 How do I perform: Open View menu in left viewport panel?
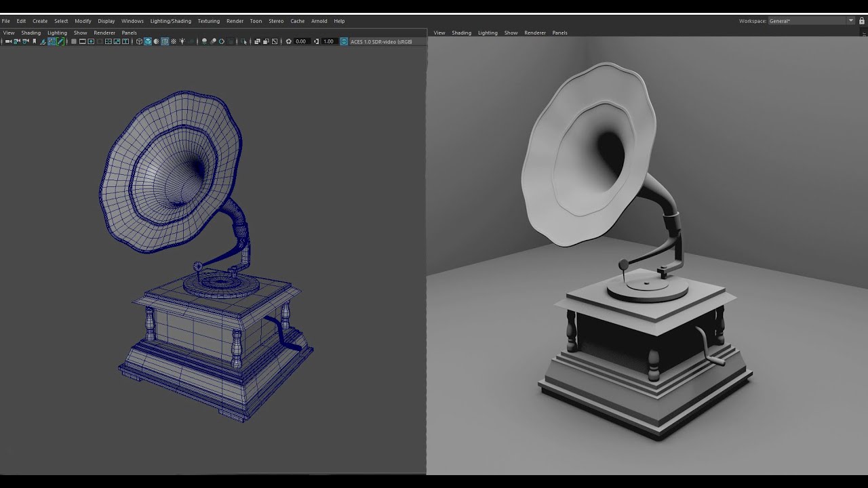(9, 33)
